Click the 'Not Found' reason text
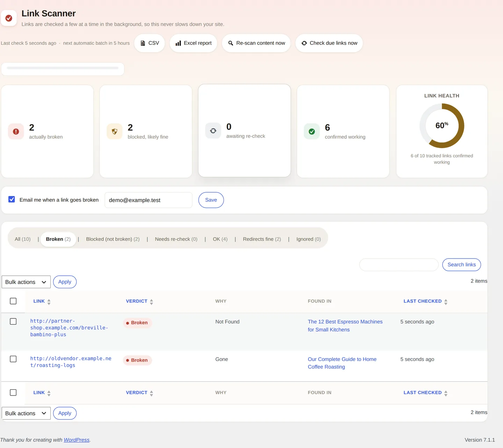Image resolution: width=503 pixels, height=448 pixels. 227,322
